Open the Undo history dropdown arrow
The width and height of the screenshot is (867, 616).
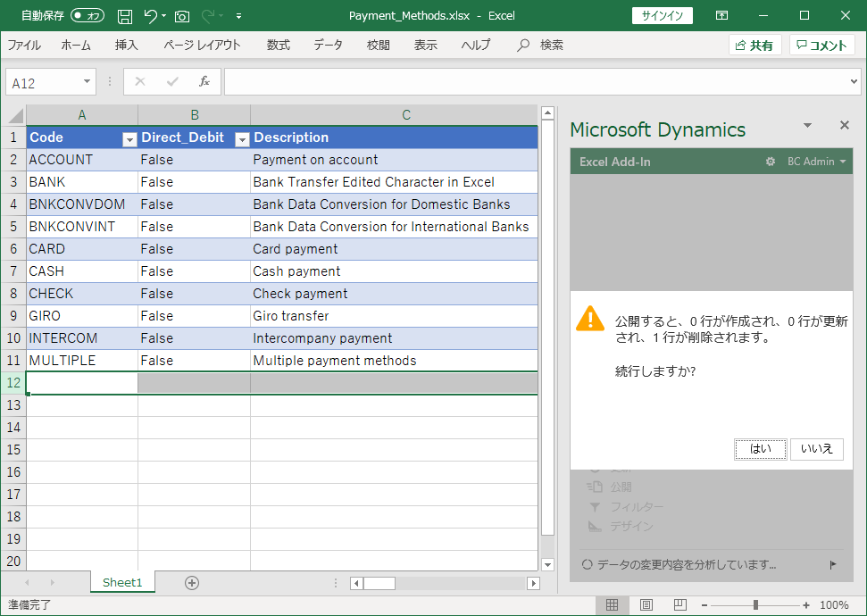point(163,16)
